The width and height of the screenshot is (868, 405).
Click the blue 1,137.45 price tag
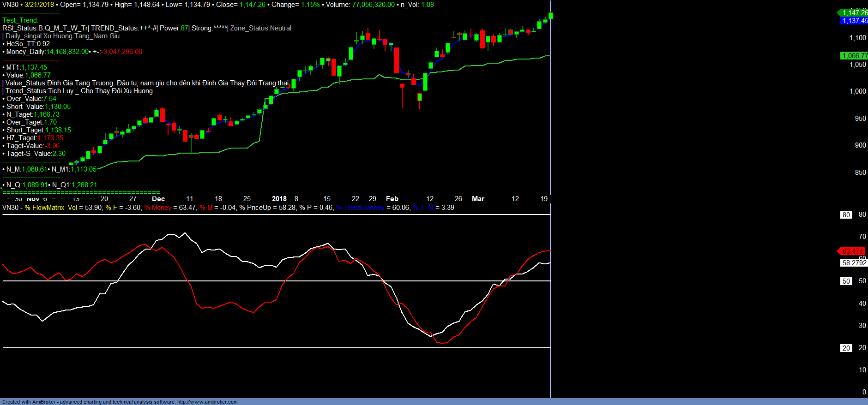[x=854, y=21]
